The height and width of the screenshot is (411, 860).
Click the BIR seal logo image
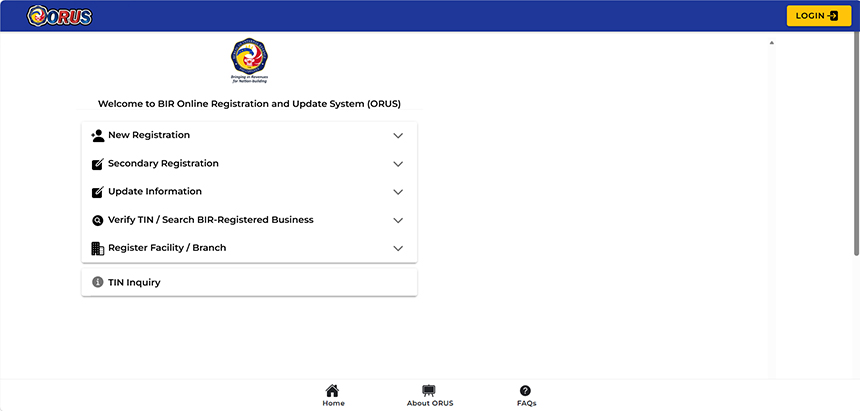point(250,60)
